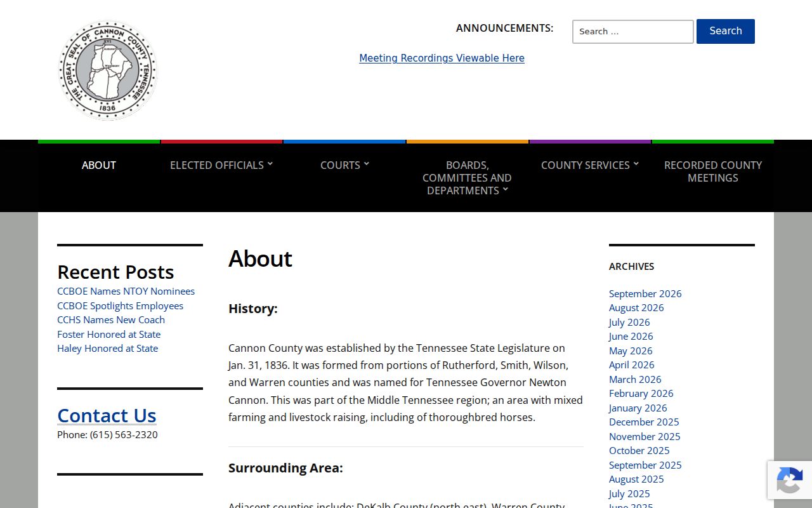
Task: Open Meeting Recordings Viewable Here link
Action: pyautogui.click(x=442, y=58)
